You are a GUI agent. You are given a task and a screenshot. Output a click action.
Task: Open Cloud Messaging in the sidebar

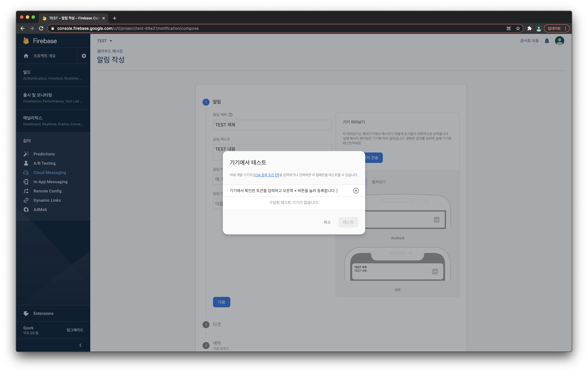click(x=50, y=172)
